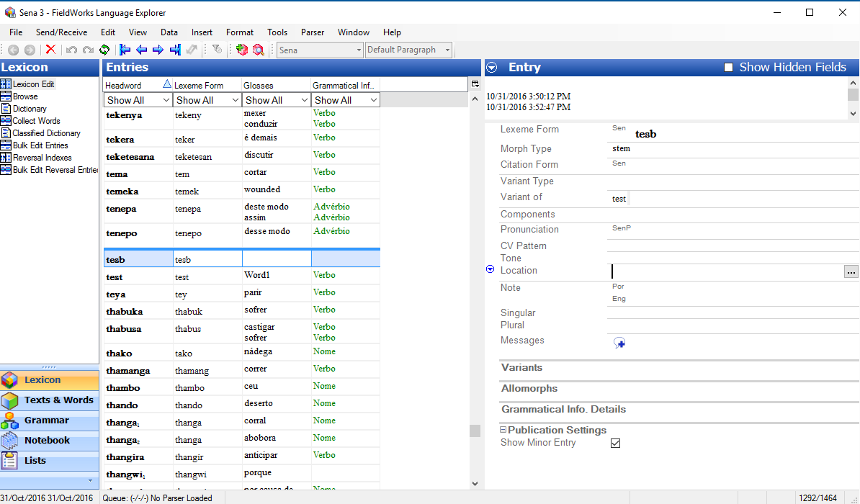Screen dimensions: 860x504
Task: Uncheck the Show Minor Entry checkbox
Action: (615, 443)
